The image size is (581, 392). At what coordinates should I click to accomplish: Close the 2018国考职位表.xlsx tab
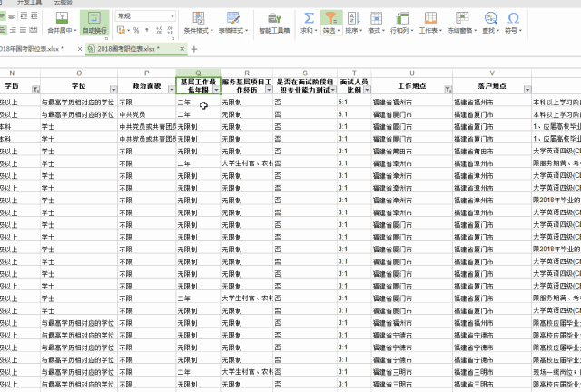pyautogui.click(x=182, y=49)
